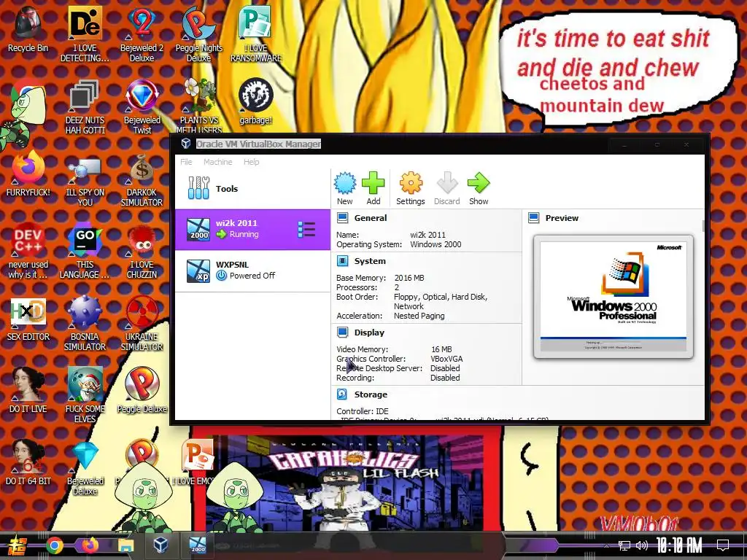Open VM Settings gear icon
This screenshot has width=747, height=560.
tap(410, 183)
